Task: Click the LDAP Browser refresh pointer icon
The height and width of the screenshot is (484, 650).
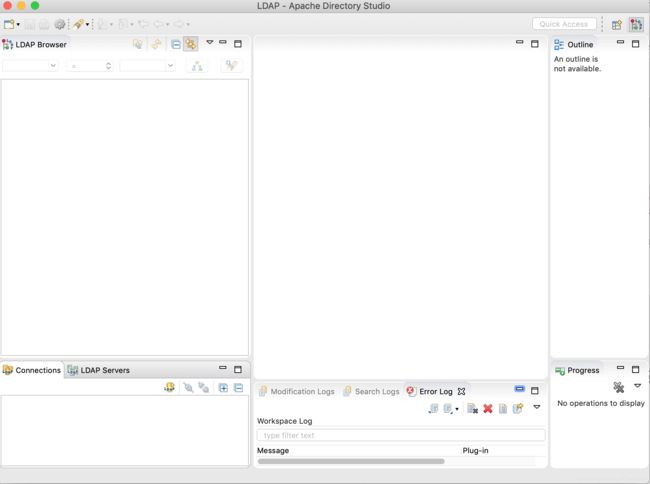Action: (138, 44)
